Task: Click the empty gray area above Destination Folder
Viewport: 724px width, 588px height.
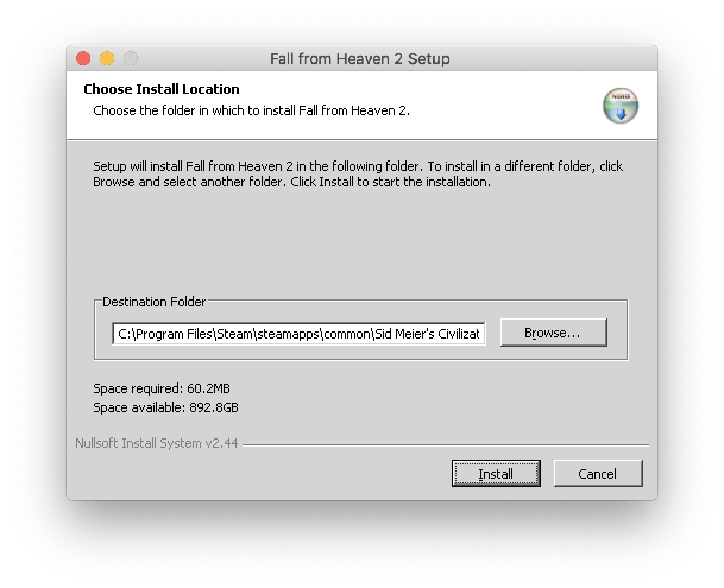Action: (361, 244)
